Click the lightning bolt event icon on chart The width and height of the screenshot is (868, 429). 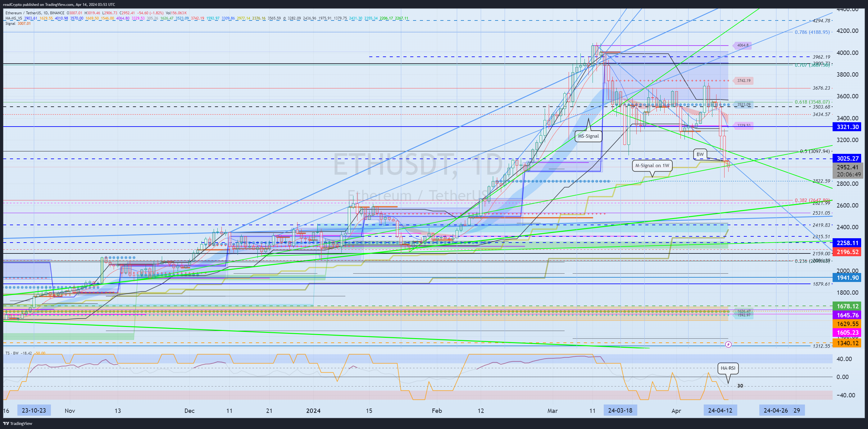[x=728, y=345]
